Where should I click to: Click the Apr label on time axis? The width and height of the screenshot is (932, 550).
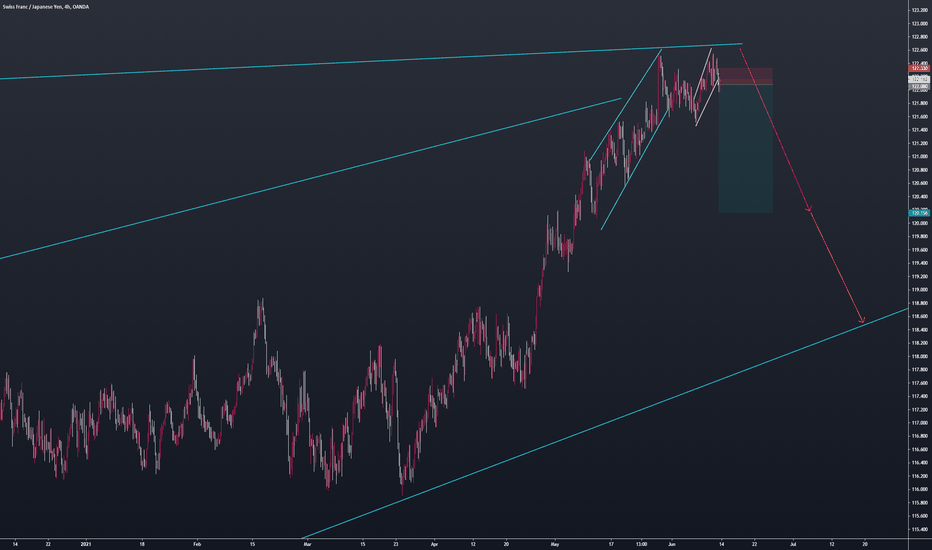click(x=434, y=543)
